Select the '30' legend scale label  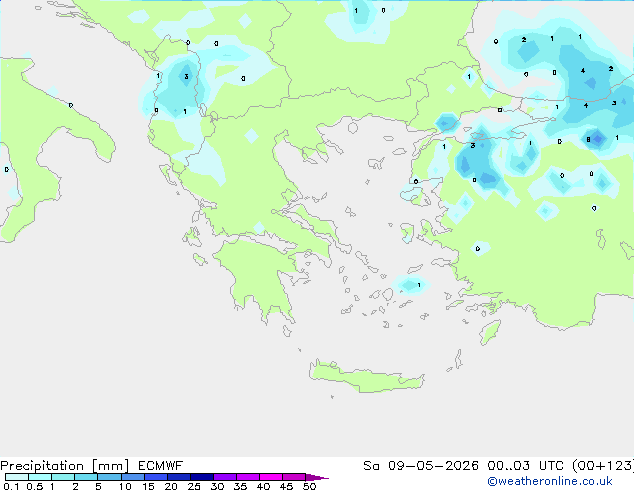pyautogui.click(x=217, y=486)
